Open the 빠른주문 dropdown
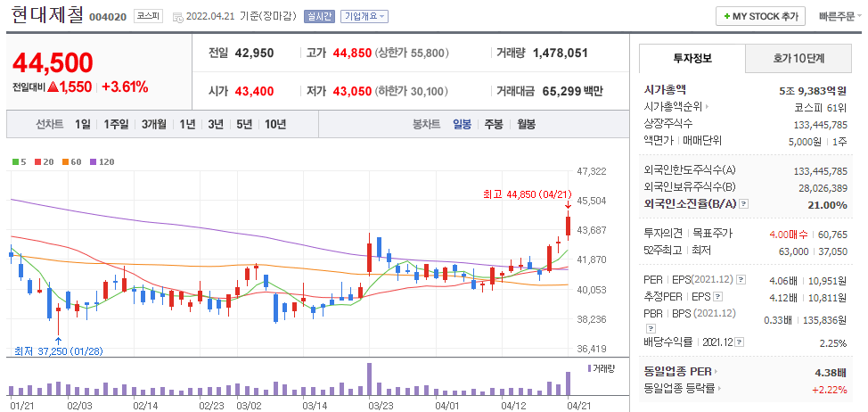This screenshot has width=868, height=412. tap(840, 17)
